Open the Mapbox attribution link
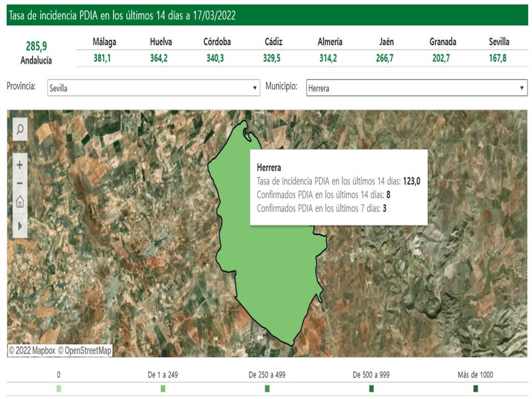This screenshot has height=399, width=532. (32, 351)
